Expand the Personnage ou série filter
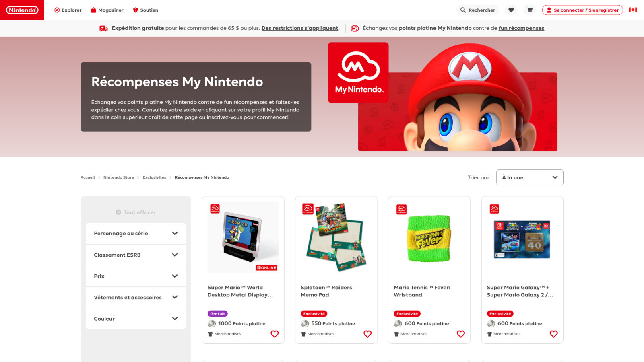 [x=136, y=234]
